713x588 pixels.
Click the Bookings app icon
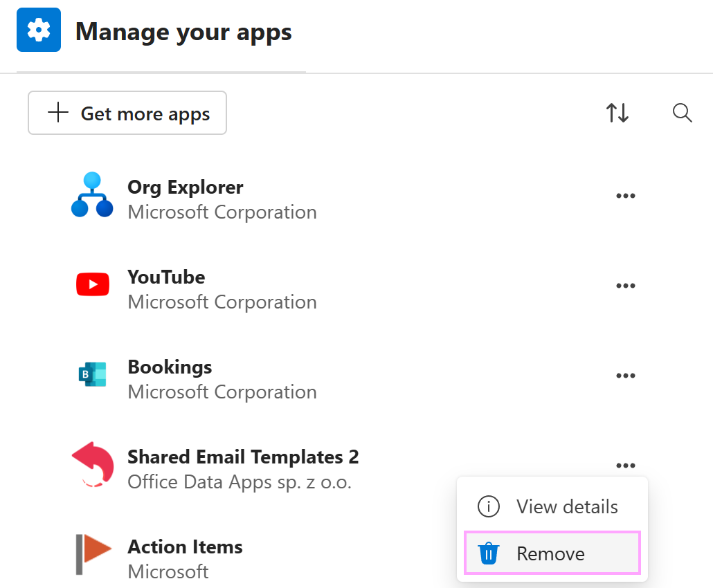click(93, 374)
